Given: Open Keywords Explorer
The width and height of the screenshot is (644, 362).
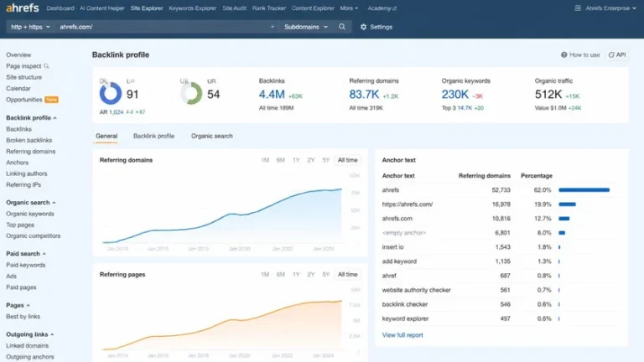Looking at the screenshot, I should (192, 8).
